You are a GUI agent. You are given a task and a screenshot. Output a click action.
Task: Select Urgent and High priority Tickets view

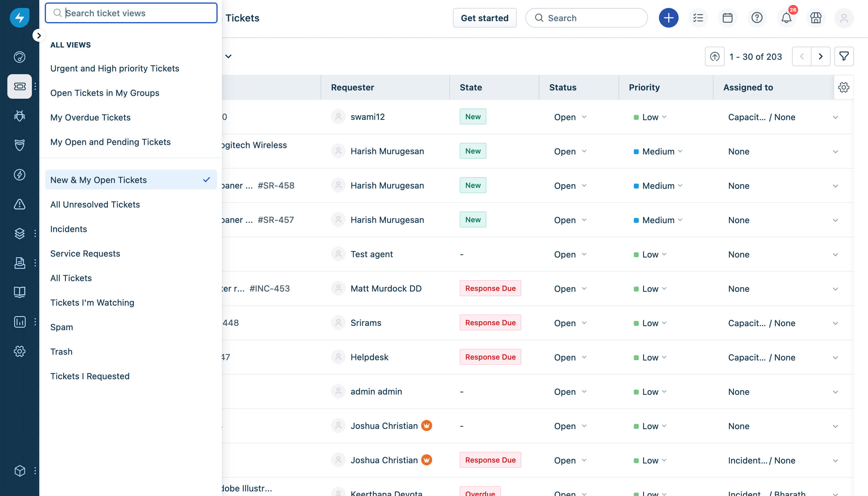tap(114, 68)
